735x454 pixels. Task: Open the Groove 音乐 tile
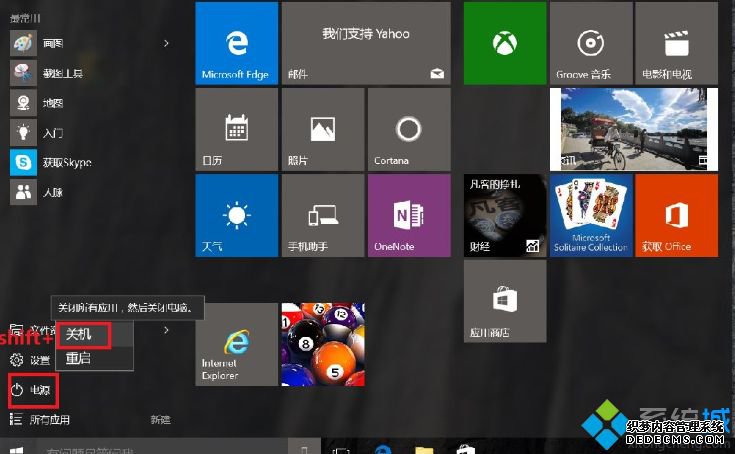pyautogui.click(x=591, y=43)
